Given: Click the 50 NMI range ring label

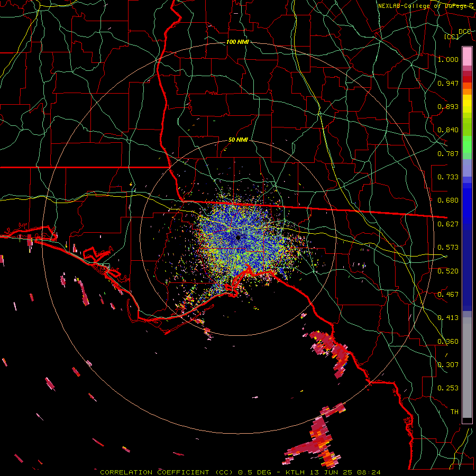Looking at the screenshot, I should tap(238, 140).
